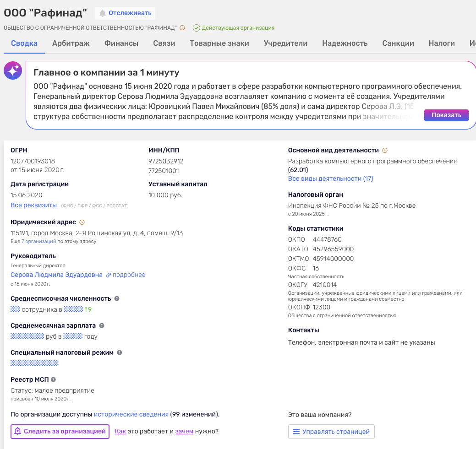This screenshot has height=449, width=476.
Task: Click help icon by Специальный налоговый режим
Action: click(x=119, y=352)
